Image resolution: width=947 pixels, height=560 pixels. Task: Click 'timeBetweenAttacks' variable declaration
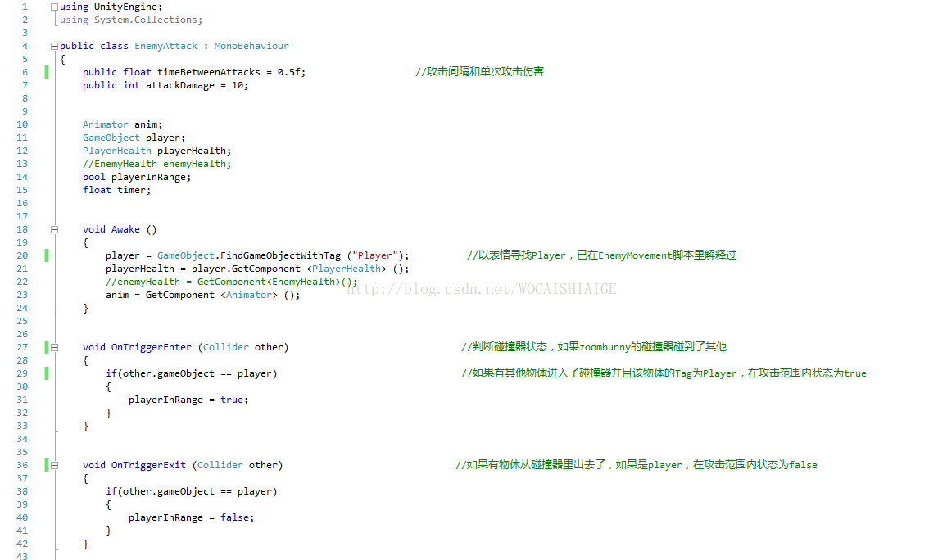point(209,72)
